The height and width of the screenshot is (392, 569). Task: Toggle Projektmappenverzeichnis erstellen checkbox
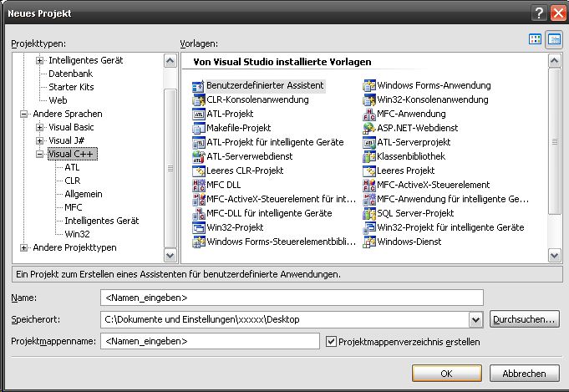click(x=331, y=342)
